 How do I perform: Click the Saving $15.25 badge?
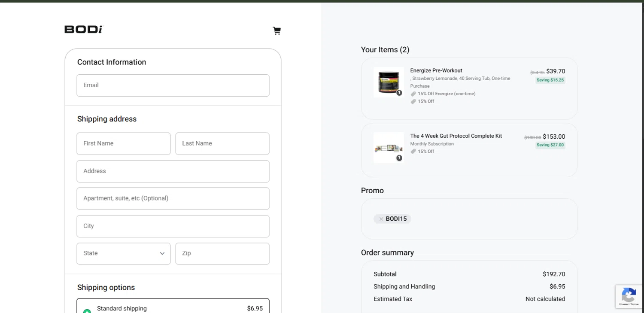(x=550, y=80)
